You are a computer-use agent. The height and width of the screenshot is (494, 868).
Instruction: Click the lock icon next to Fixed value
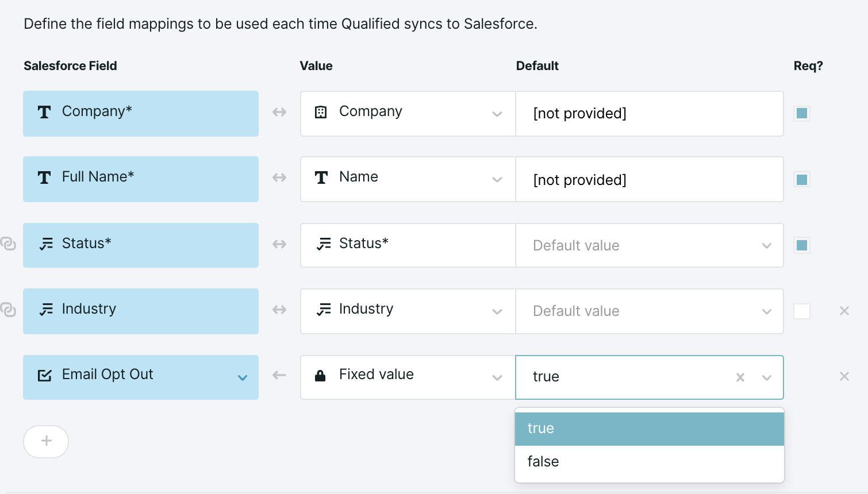(320, 375)
